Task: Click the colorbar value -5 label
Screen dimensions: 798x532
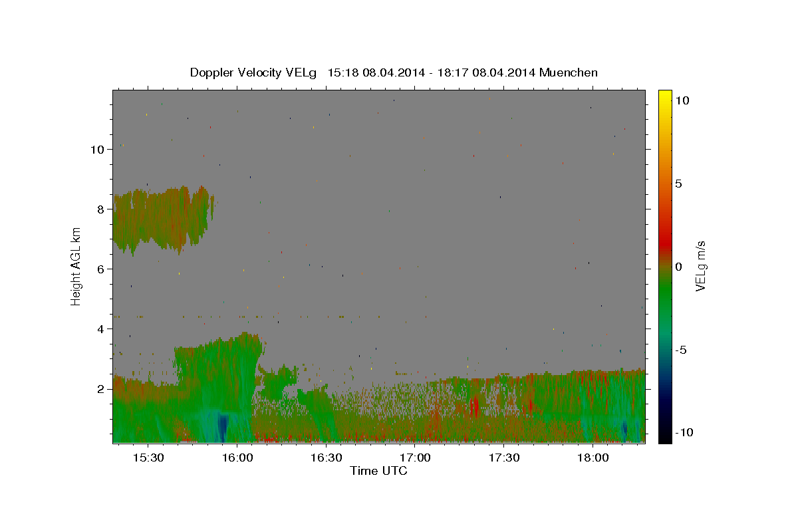Action: click(680, 350)
